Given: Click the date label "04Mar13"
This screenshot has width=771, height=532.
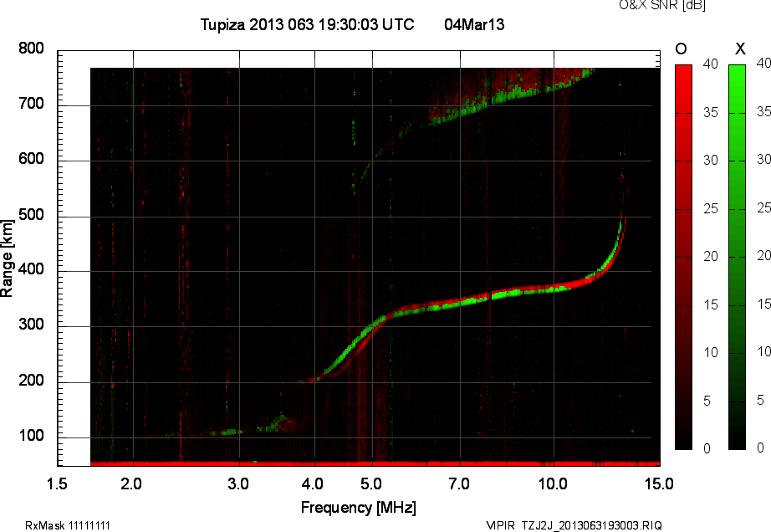Looking at the screenshot, I should [x=474, y=24].
